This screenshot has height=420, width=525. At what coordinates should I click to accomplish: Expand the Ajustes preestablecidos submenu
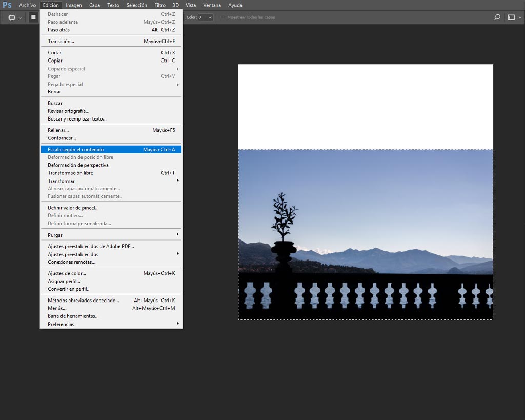pos(111,254)
